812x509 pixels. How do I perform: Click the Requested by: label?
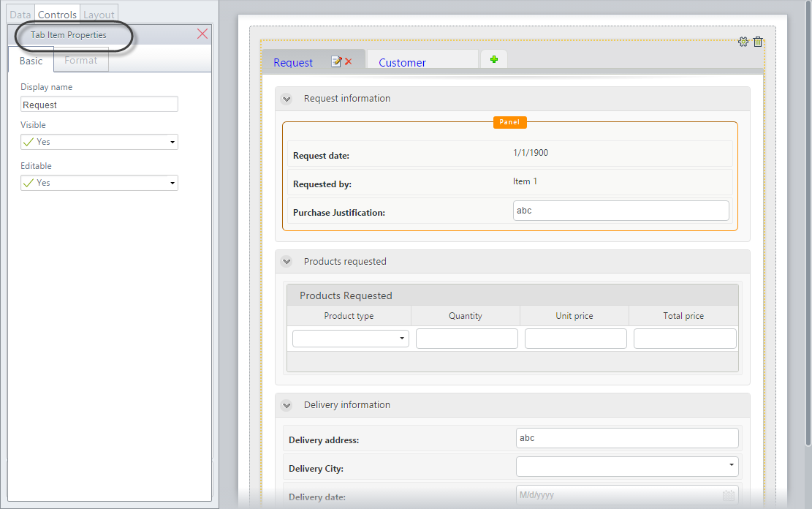click(322, 184)
